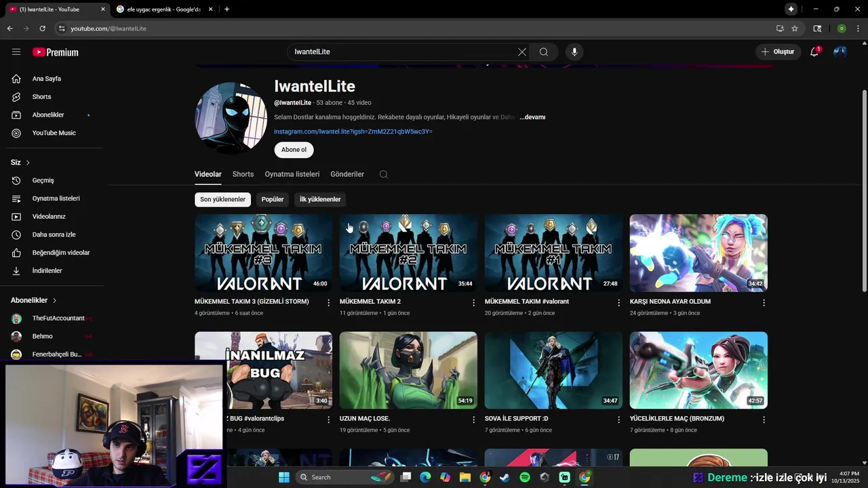This screenshot has height=488, width=868.
Task: Open Beğendiğim videolar list
Action: [x=60, y=253]
